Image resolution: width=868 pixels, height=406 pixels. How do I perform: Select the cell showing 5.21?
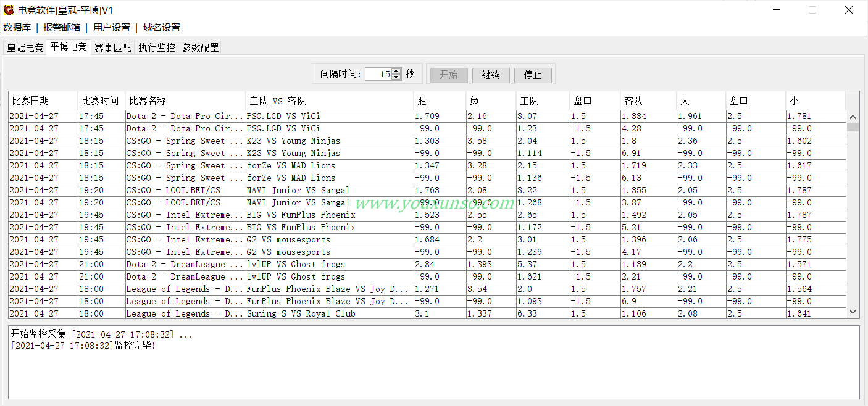click(648, 227)
